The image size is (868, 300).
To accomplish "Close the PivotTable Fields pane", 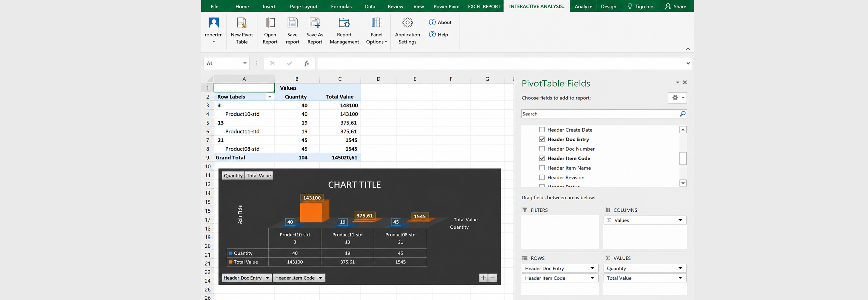I will click(x=685, y=82).
